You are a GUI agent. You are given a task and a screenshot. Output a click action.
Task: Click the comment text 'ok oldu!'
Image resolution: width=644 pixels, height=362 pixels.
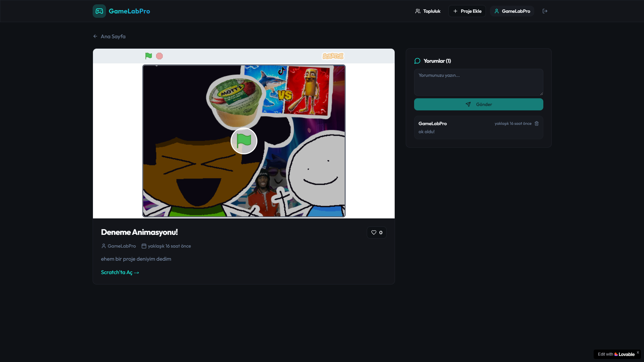pos(427,132)
